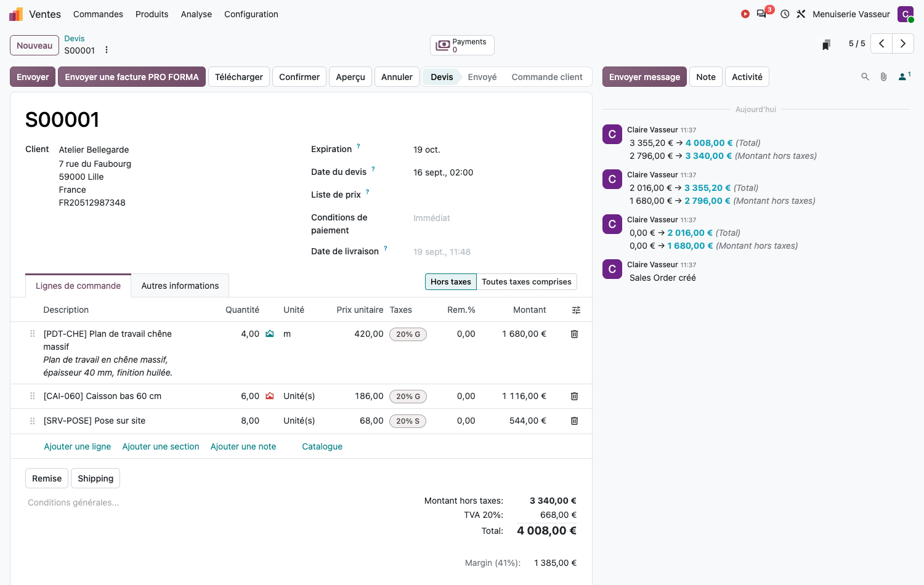Delete the Caisson bas 60 cm line
The width and height of the screenshot is (924, 585).
point(574,397)
